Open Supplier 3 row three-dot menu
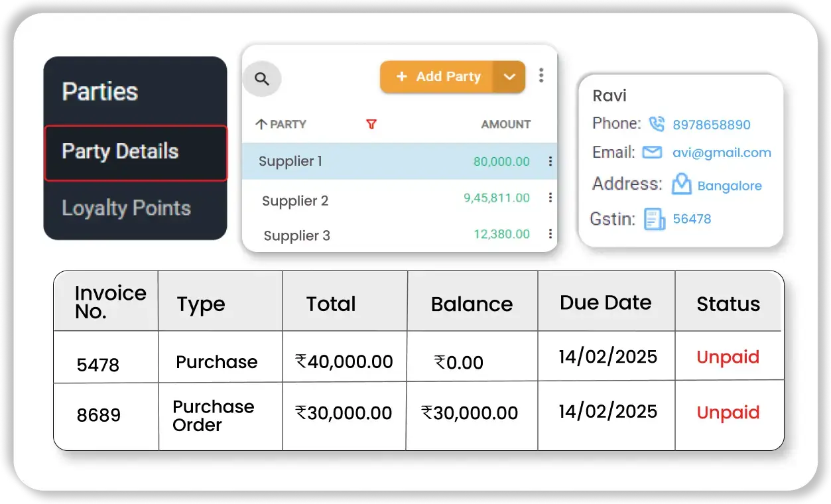 point(550,233)
